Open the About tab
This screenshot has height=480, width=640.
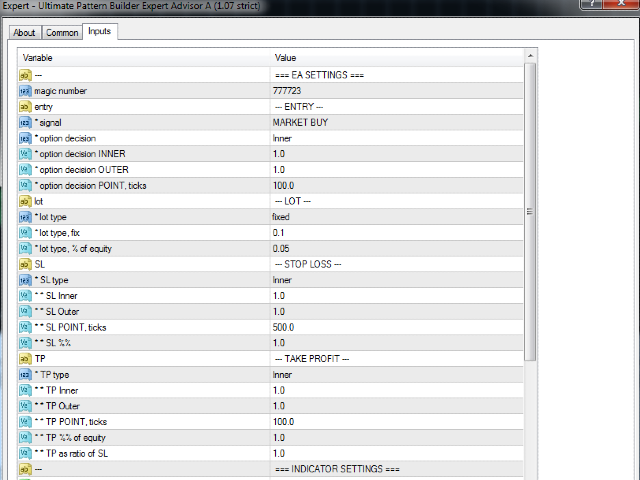[x=24, y=33]
